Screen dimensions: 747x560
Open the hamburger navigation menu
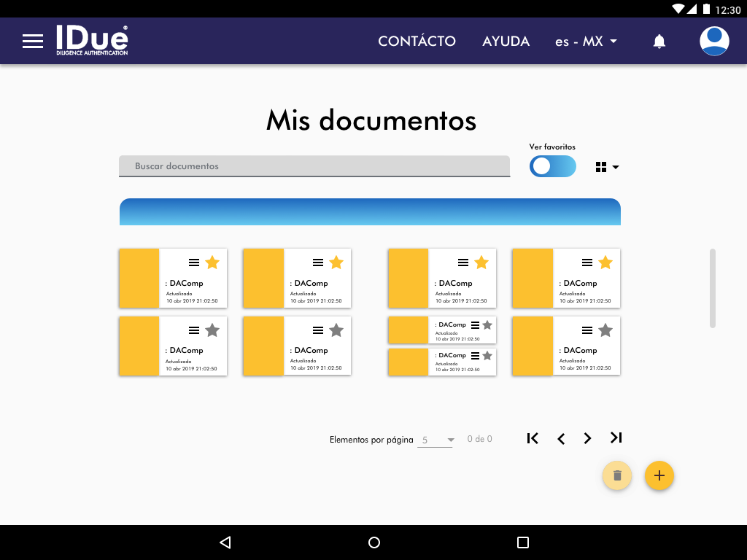(x=33, y=42)
